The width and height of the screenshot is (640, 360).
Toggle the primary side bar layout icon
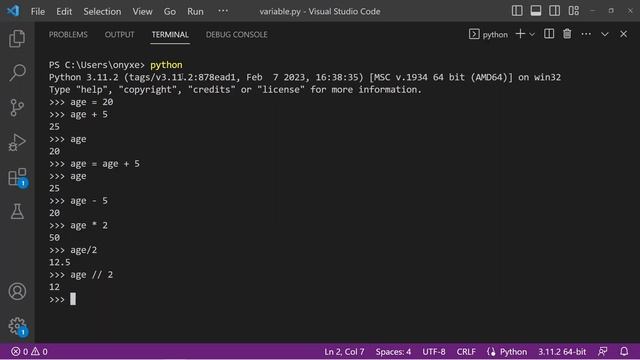tap(517, 11)
